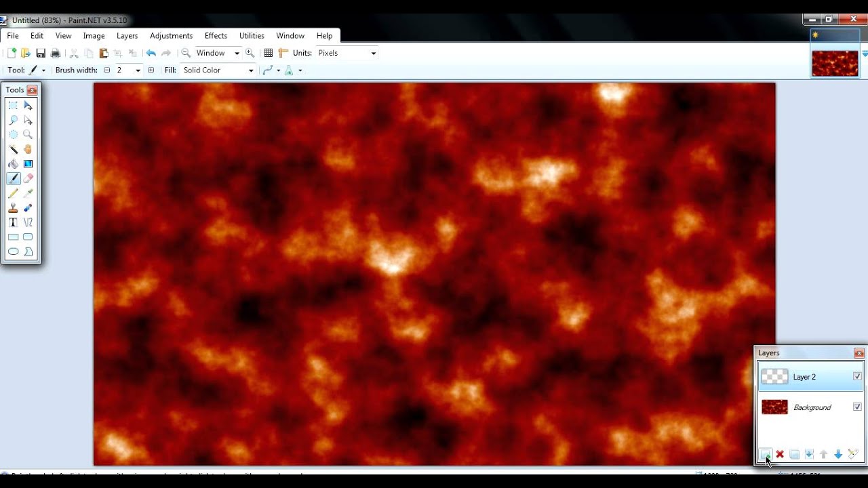Open the Layers menu
Image resolution: width=868 pixels, height=488 pixels.
coord(127,36)
